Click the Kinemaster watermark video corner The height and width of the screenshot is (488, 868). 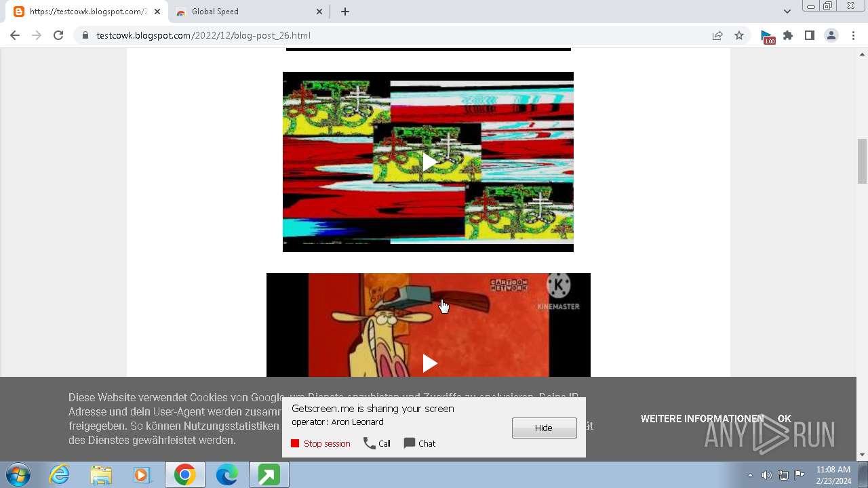pos(558,292)
